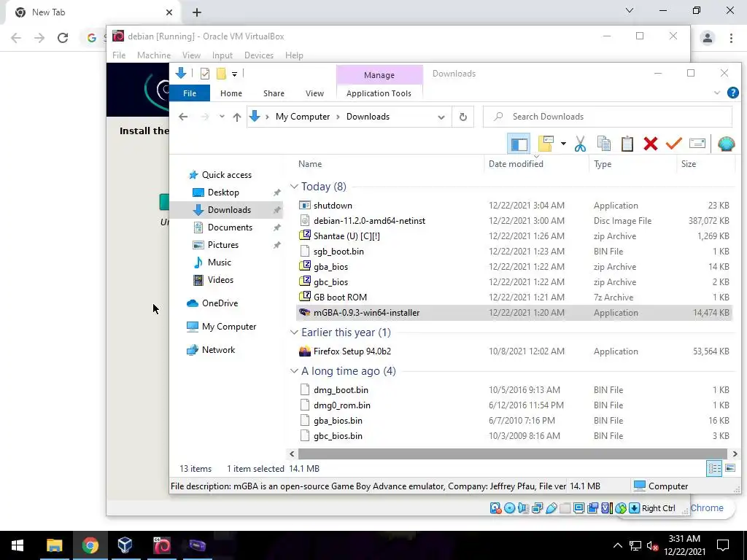The image size is (747, 560).
Task: Open the Share ribbon tab
Action: click(x=274, y=93)
